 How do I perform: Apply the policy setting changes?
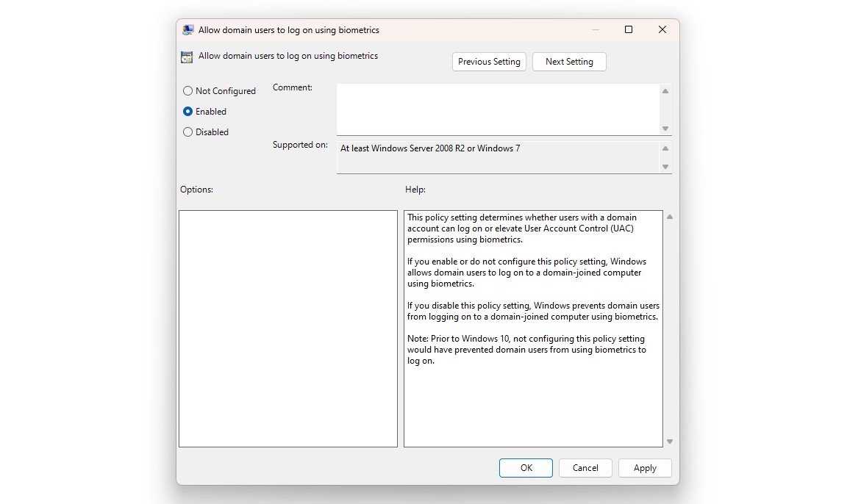click(645, 468)
